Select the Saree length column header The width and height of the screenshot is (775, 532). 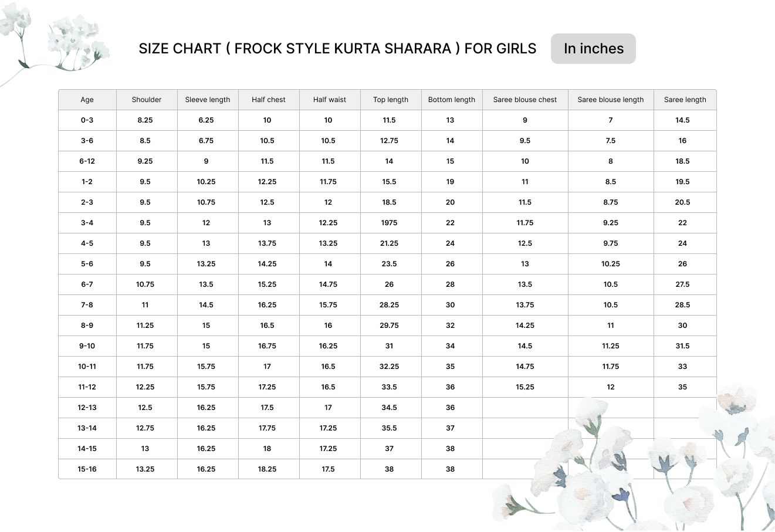[x=685, y=100]
